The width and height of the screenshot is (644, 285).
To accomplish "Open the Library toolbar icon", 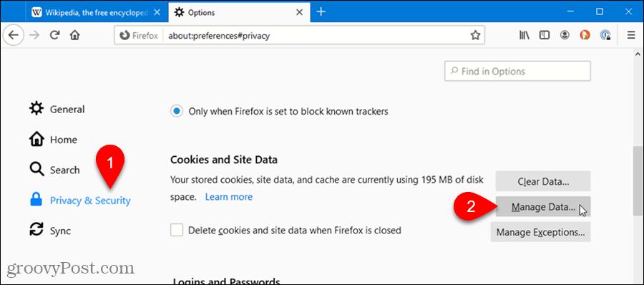I will click(x=525, y=36).
